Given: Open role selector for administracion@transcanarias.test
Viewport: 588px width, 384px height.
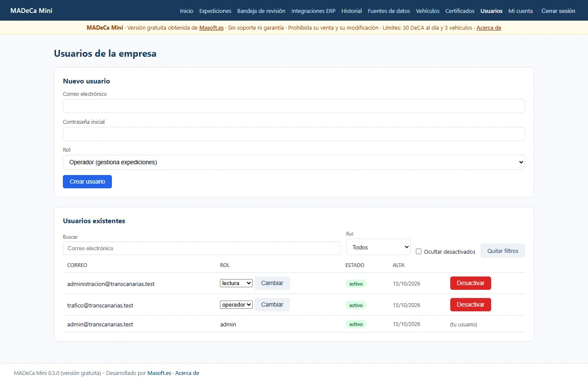Looking at the screenshot, I should [236, 283].
